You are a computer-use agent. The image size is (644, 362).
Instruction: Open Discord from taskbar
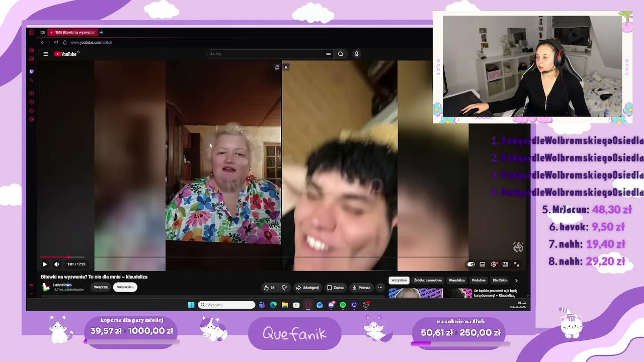[x=331, y=305]
